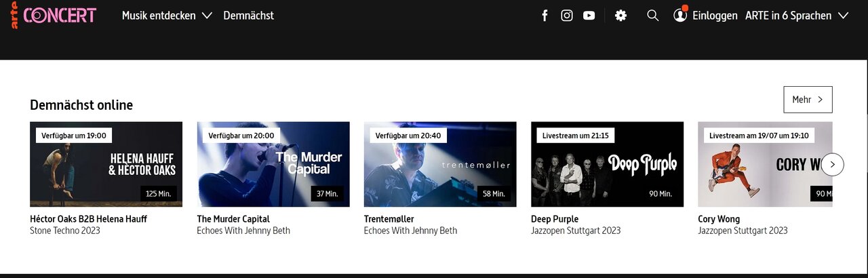The image size is (868, 278).
Task: Open Helena Hauff & Héctor Oaks thumbnail
Action: coord(106,164)
